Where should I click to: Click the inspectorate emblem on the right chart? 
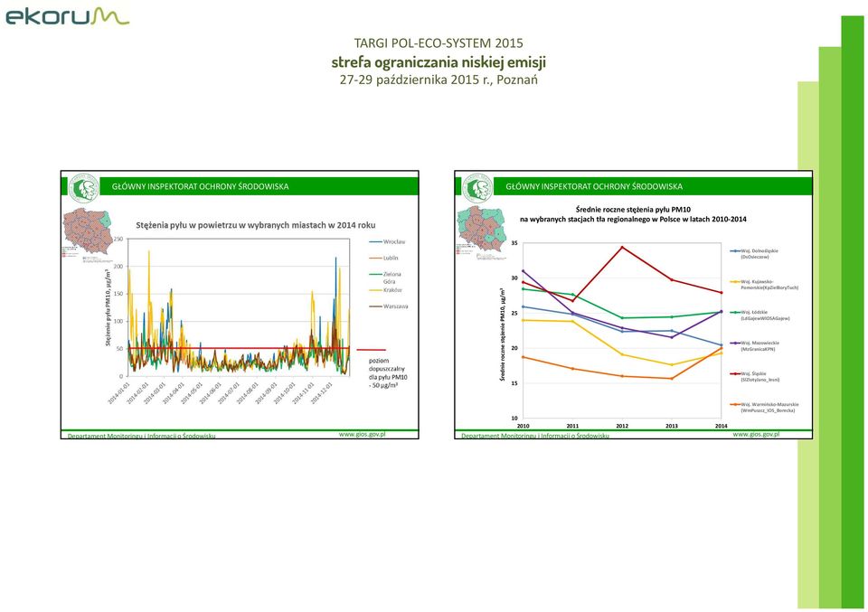click(477, 188)
